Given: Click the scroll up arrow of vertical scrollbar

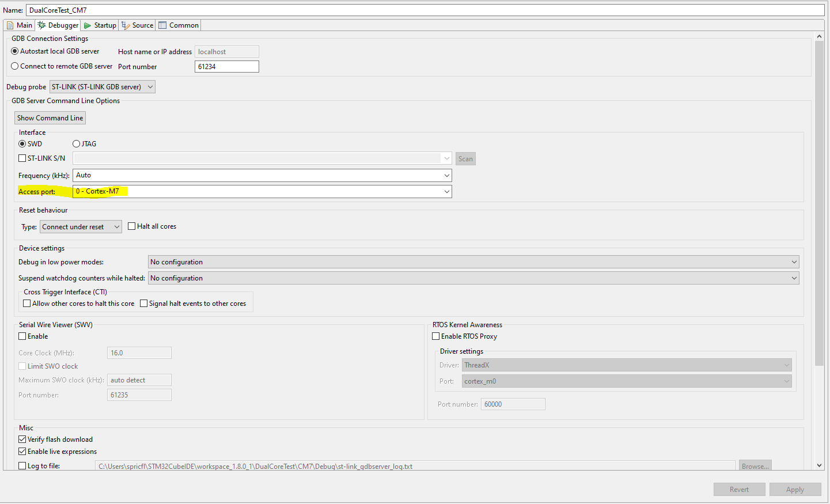Looking at the screenshot, I should [x=819, y=36].
